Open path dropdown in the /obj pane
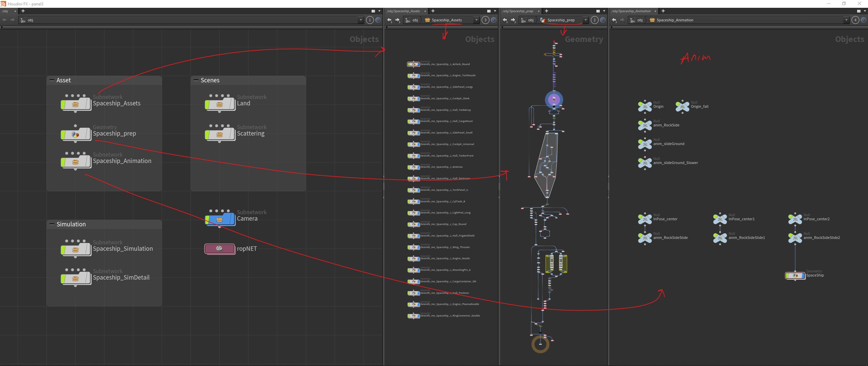The image size is (868, 366). (x=361, y=20)
